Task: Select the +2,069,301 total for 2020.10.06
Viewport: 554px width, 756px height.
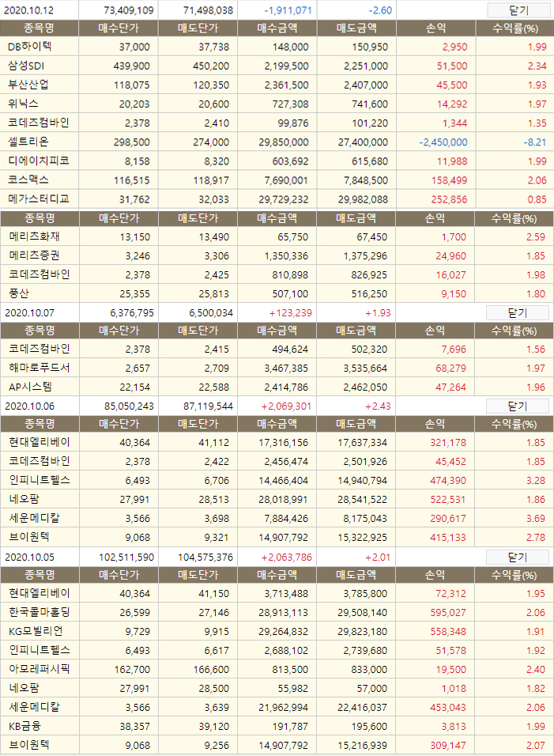Action: (x=286, y=406)
